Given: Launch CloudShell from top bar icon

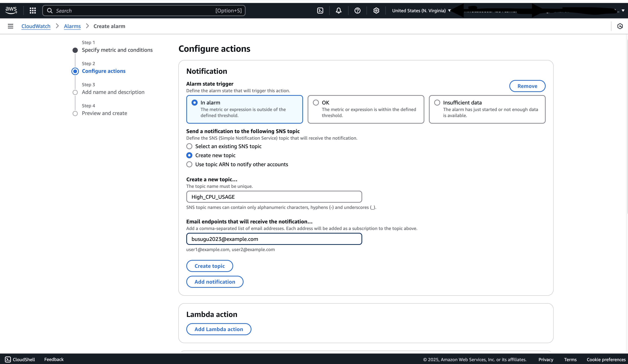Looking at the screenshot, I should 320,11.
